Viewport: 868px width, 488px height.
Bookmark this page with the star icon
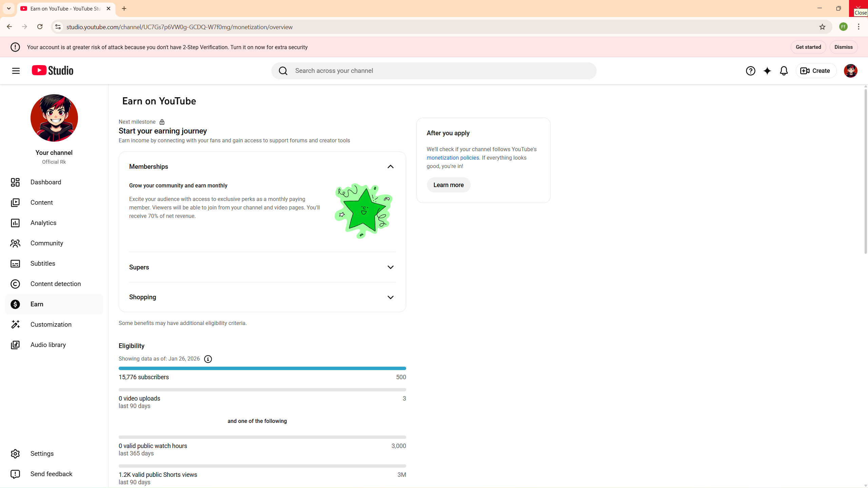(x=822, y=27)
